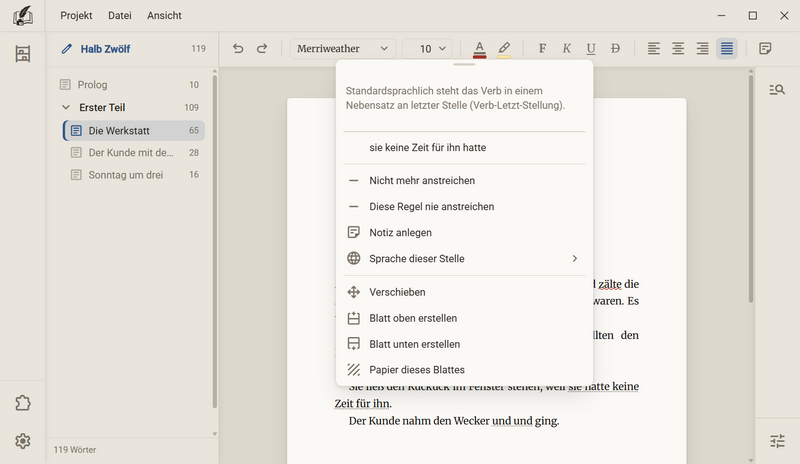Open the Ansicht menu
The image size is (800, 464).
pos(164,16)
